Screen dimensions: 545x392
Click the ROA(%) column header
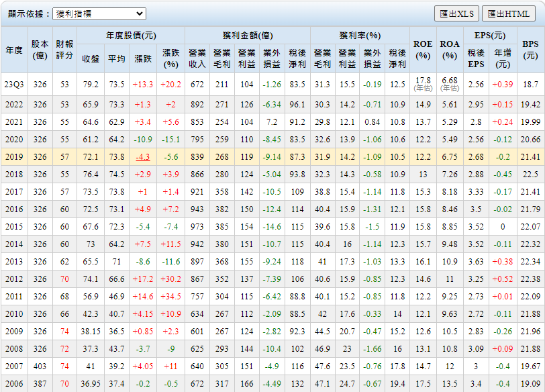[450, 50]
